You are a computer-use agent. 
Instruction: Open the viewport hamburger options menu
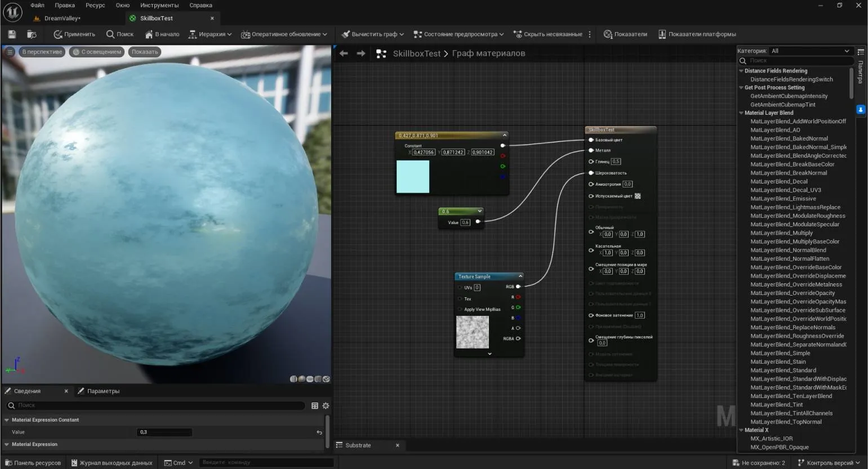click(x=10, y=52)
